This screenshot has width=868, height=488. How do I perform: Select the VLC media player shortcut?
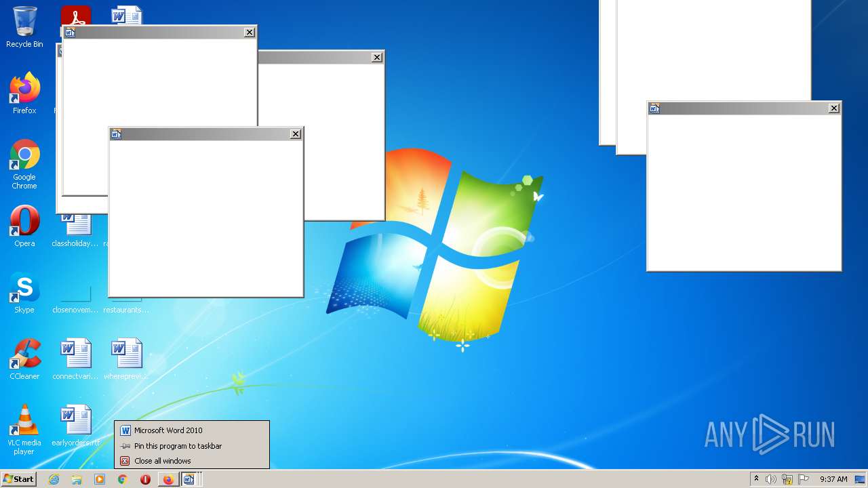(x=24, y=429)
